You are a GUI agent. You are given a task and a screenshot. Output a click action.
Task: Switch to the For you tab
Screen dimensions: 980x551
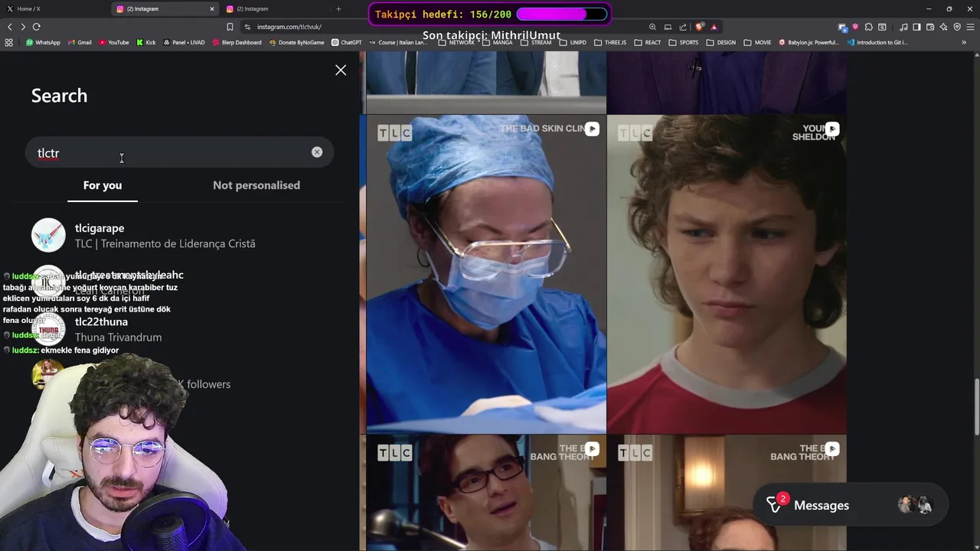pyautogui.click(x=103, y=185)
